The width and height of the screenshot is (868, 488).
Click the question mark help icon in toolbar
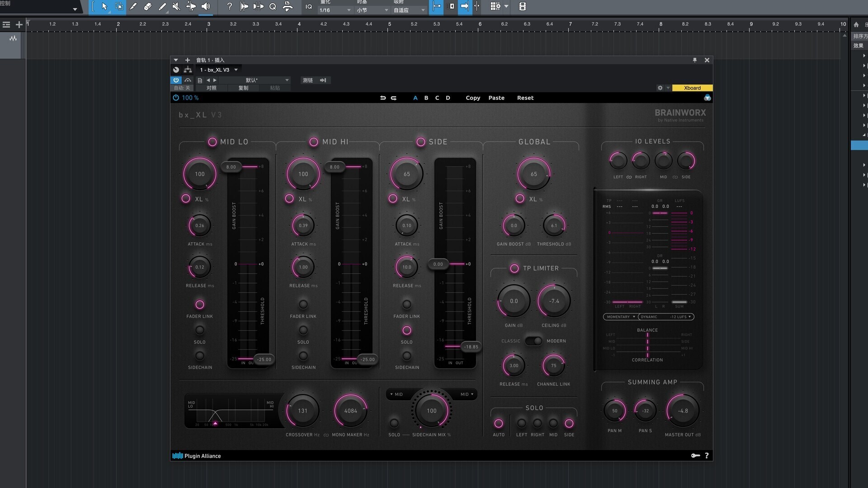pos(230,6)
